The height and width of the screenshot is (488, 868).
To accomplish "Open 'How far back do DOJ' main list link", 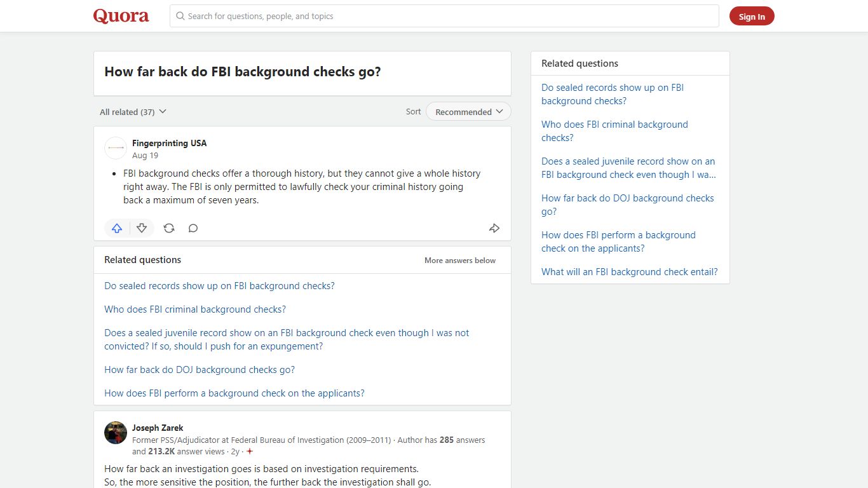I will pos(200,370).
